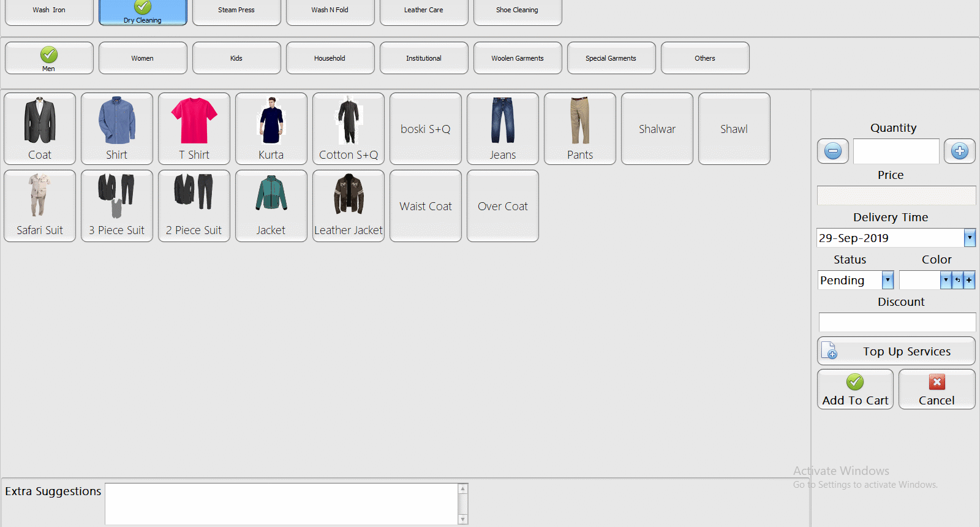980x527 pixels.
Task: Choose the T Shirt item
Action: [x=194, y=129]
